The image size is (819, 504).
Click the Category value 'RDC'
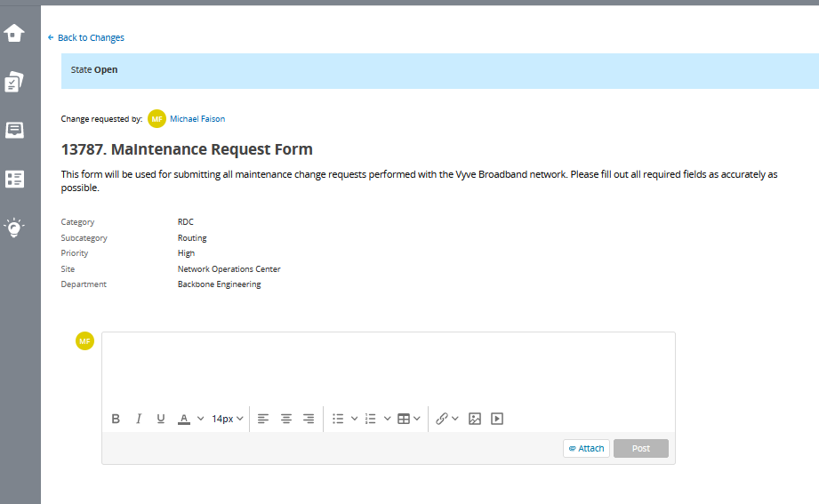pyautogui.click(x=186, y=222)
